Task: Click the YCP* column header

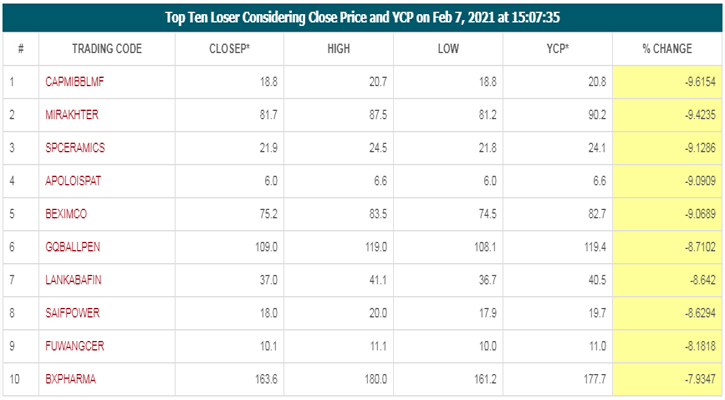Action: [558, 50]
